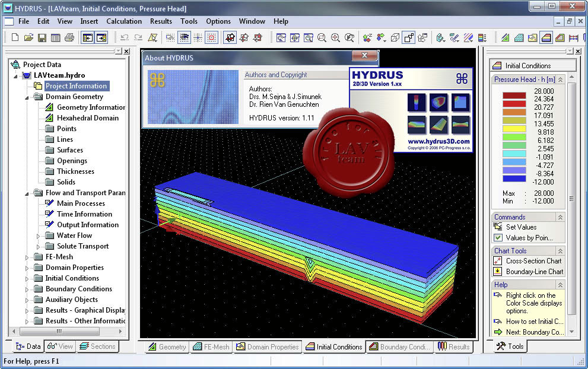Redo the action using the toolbar arrow
588x369 pixels.
click(x=138, y=37)
